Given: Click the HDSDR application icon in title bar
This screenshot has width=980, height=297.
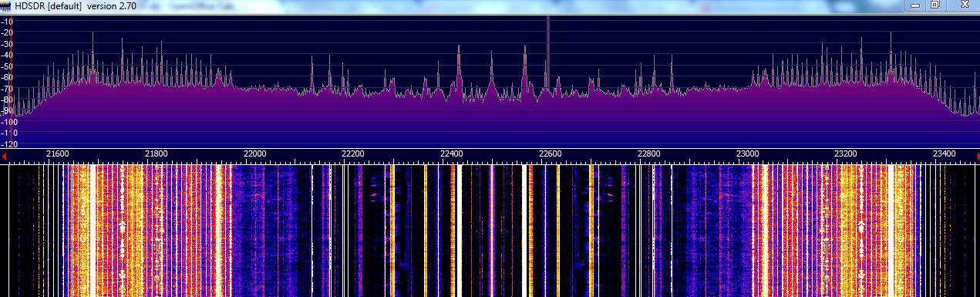Looking at the screenshot, I should tap(6, 5).
